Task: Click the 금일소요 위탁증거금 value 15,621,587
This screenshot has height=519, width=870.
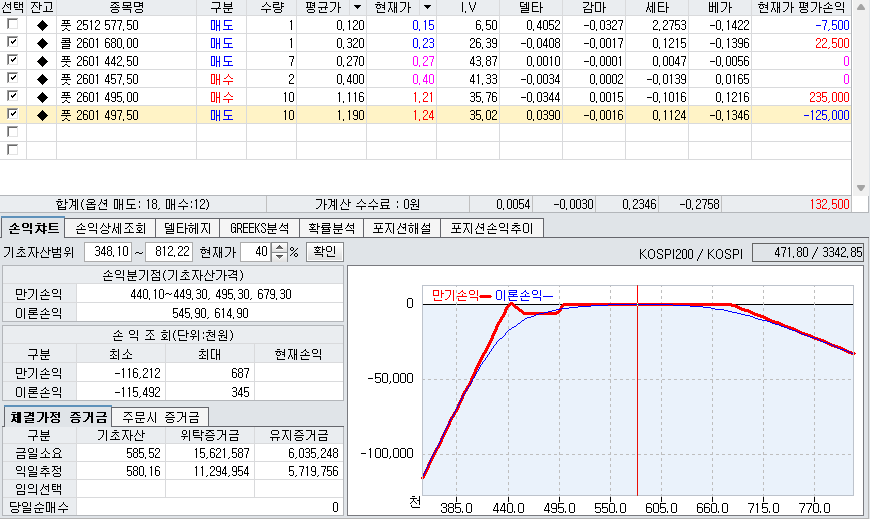Action: tap(221, 454)
